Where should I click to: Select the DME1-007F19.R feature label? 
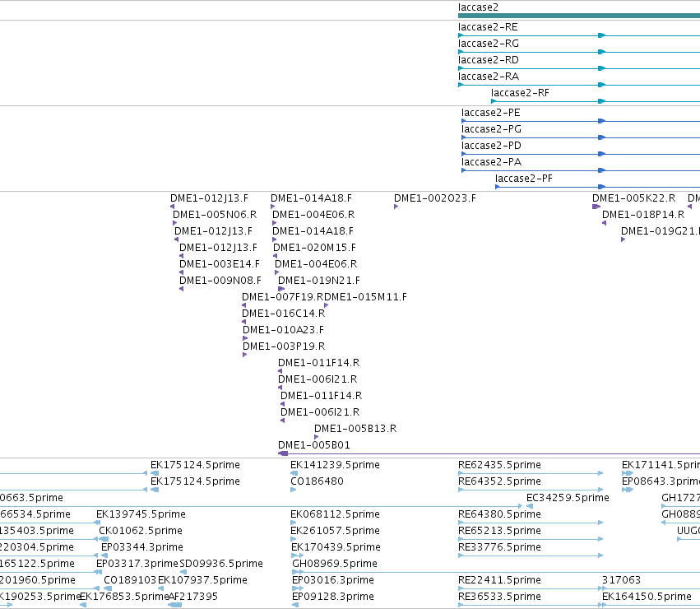283,297
